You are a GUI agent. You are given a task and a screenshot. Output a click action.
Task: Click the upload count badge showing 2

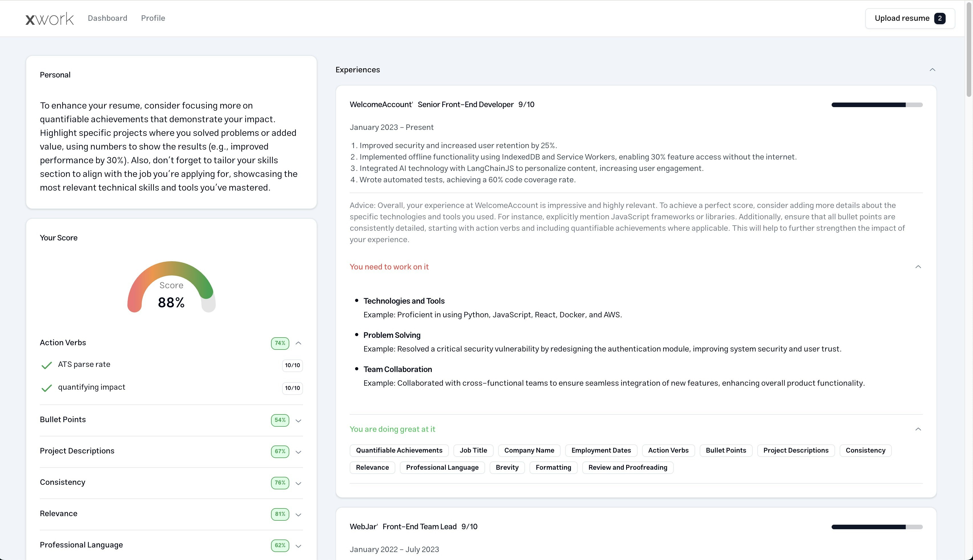(940, 19)
